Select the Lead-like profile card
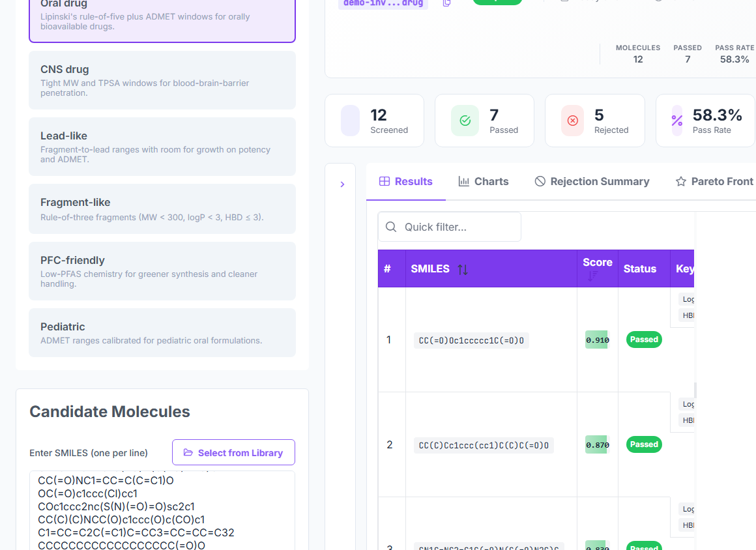Viewport: 756px width, 550px height. click(x=162, y=147)
